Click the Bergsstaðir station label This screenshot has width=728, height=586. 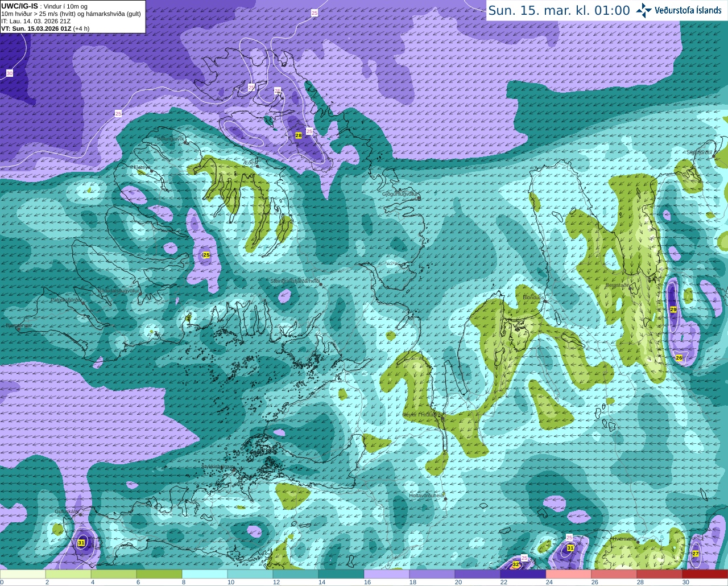click(x=618, y=285)
